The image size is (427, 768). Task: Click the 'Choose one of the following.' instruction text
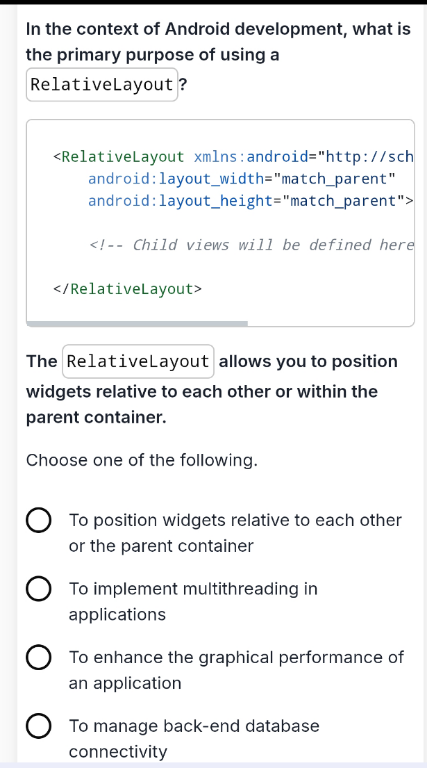pos(142,460)
